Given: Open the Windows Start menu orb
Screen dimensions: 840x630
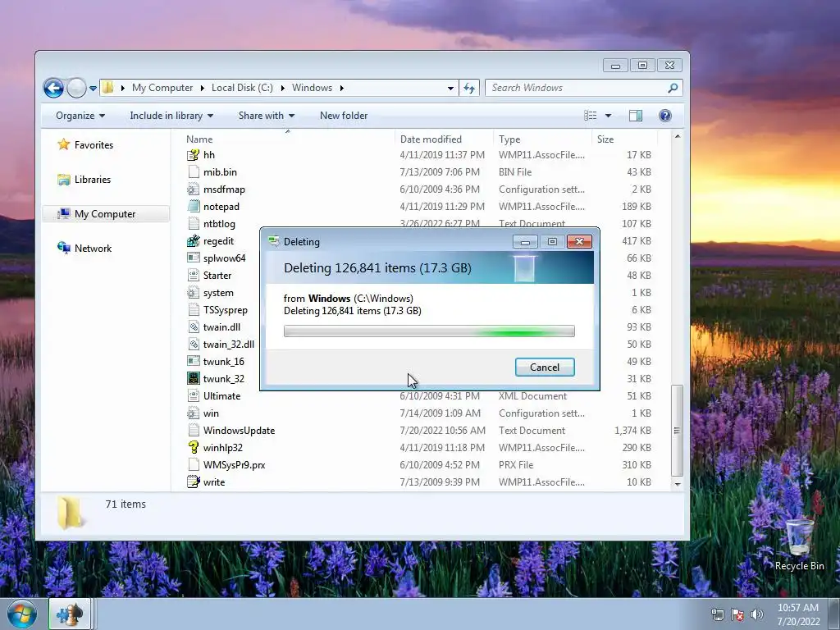Looking at the screenshot, I should coord(22,614).
